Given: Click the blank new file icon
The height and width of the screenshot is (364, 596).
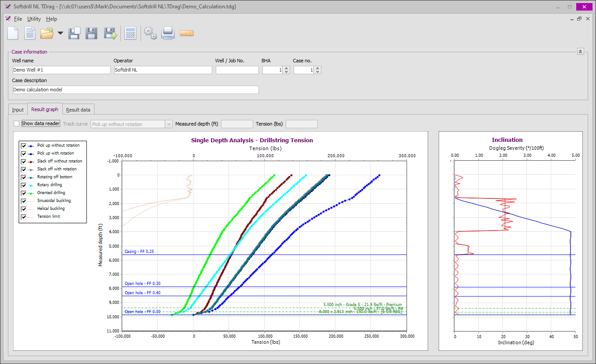Looking at the screenshot, I should tap(13, 33).
